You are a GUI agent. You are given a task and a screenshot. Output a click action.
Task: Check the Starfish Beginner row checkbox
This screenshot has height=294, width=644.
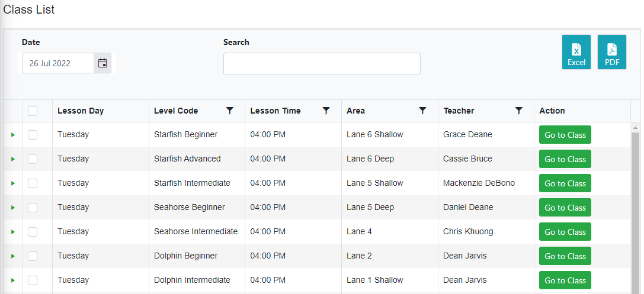click(x=33, y=134)
